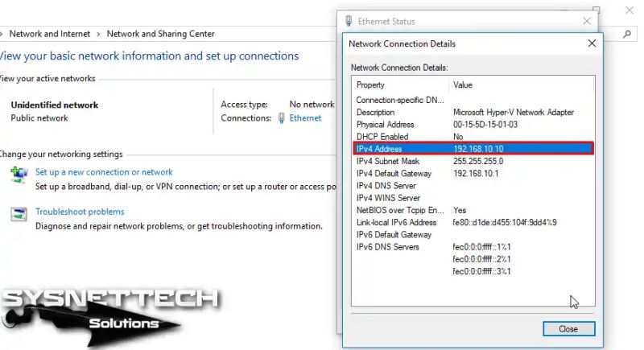Click Network and Sharing Center breadcrumb

click(x=160, y=34)
